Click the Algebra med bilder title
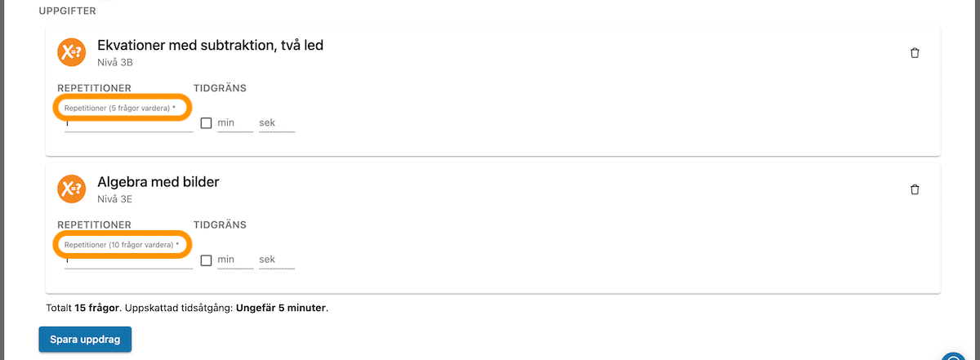 (x=158, y=182)
